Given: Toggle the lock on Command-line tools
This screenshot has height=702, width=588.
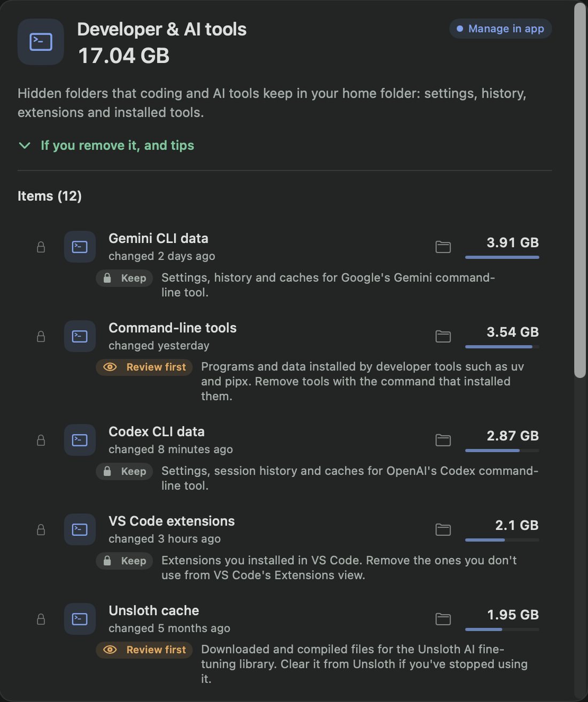Looking at the screenshot, I should 41,336.
